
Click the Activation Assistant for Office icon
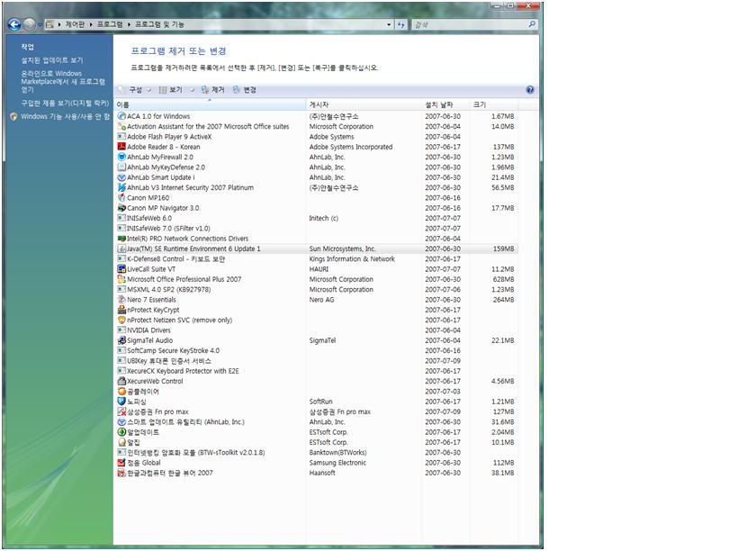point(121,126)
